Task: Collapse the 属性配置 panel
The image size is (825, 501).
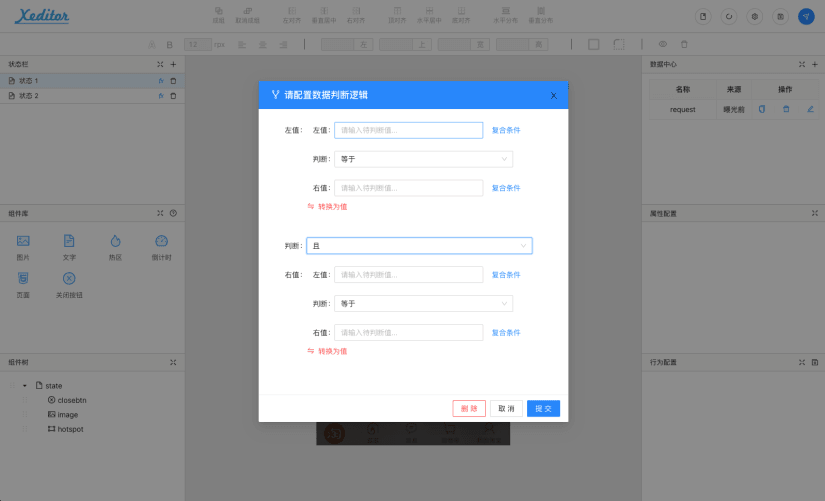Action: click(x=814, y=213)
